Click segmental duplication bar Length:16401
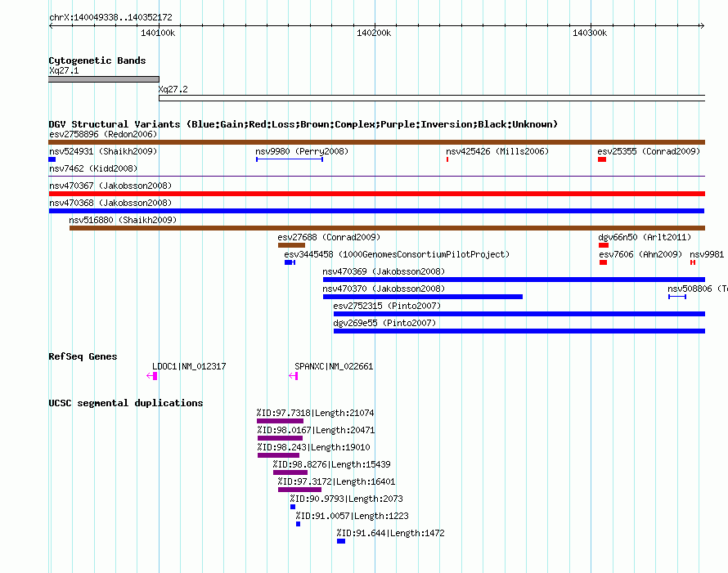This screenshot has width=728, height=573. coord(299,490)
